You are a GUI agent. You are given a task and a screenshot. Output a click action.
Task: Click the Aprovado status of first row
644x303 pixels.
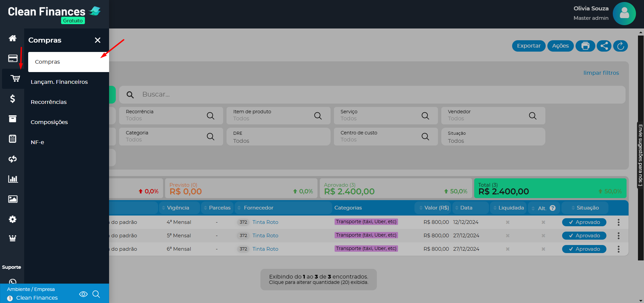tap(584, 222)
